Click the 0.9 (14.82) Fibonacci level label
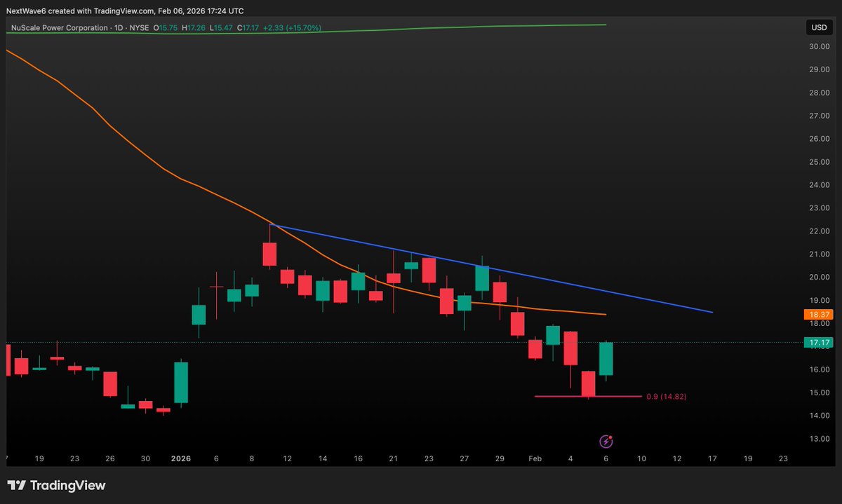 pyautogui.click(x=666, y=396)
